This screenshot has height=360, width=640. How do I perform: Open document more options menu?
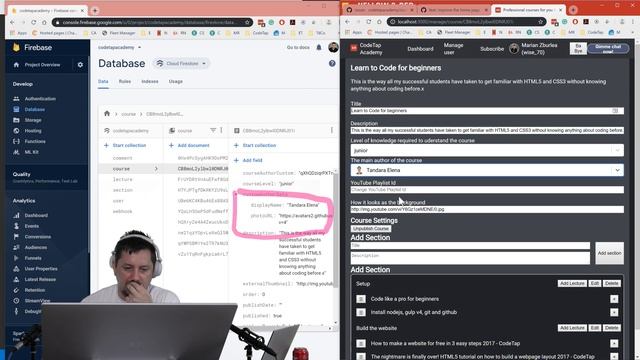click(331, 130)
